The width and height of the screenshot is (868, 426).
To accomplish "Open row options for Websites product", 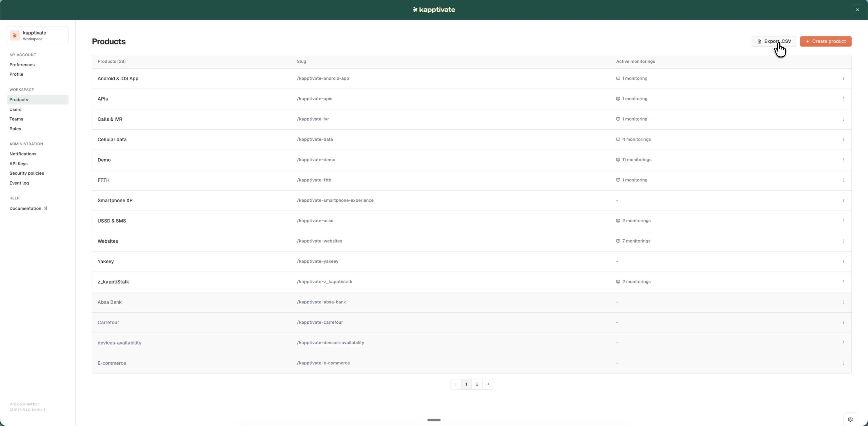I will (843, 241).
